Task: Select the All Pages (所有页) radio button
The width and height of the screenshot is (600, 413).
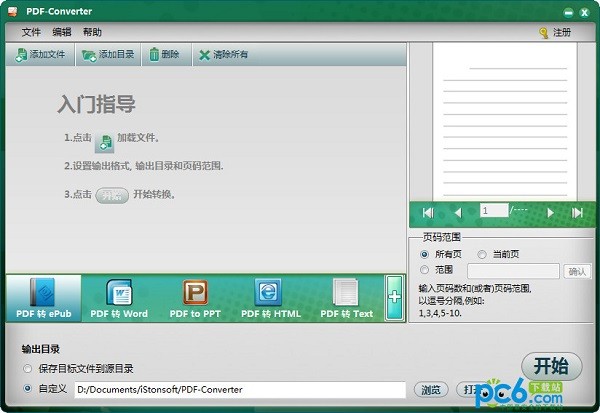Action: tap(424, 254)
